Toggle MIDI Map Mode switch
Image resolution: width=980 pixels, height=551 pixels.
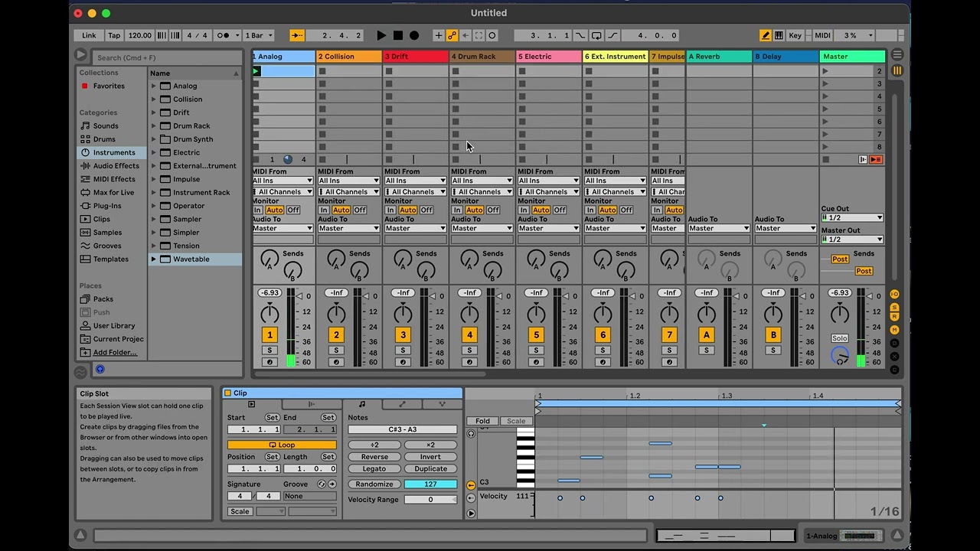[822, 35]
